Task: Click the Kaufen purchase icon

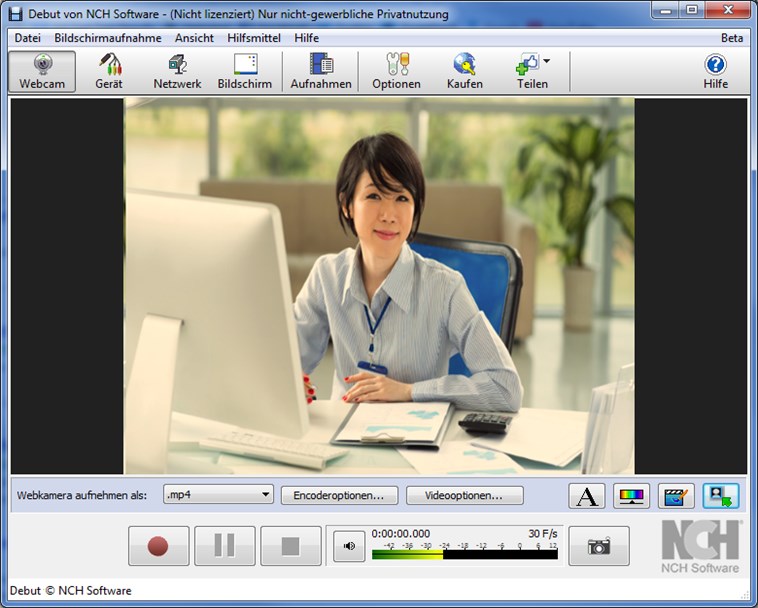Action: 465,72
